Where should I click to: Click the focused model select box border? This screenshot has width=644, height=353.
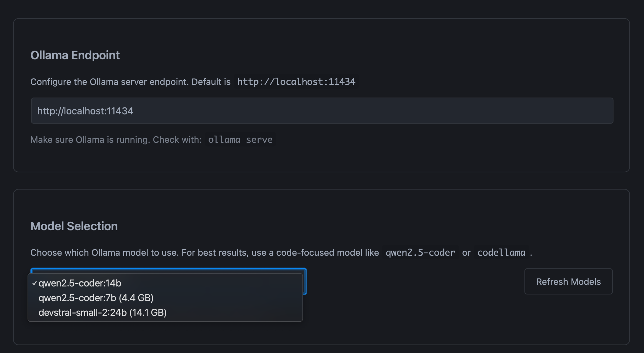point(305,281)
